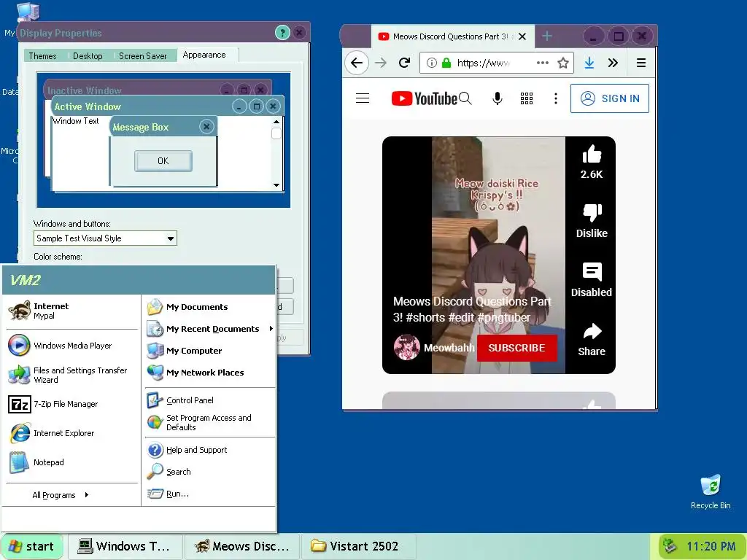This screenshot has height=560, width=747.
Task: Switch to Windows T... taskbar item
Action: click(125, 546)
